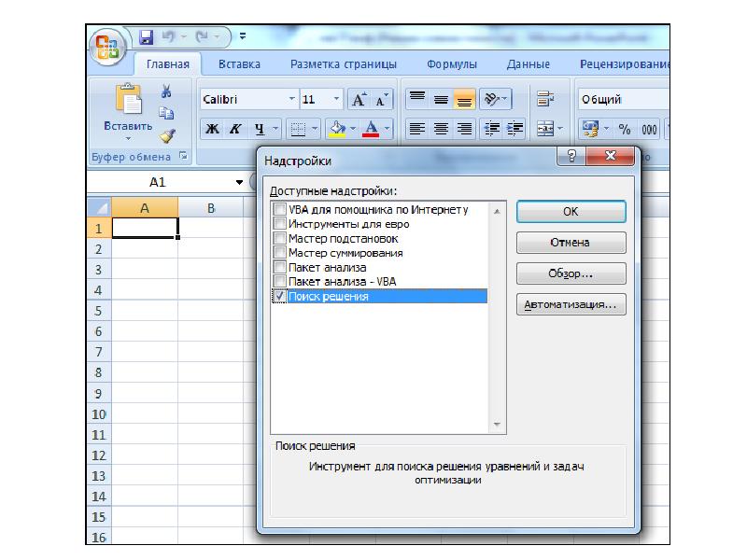Uncheck the Поиск решения add-in checkbox
Screen dimensions: 747x560
(x=279, y=296)
